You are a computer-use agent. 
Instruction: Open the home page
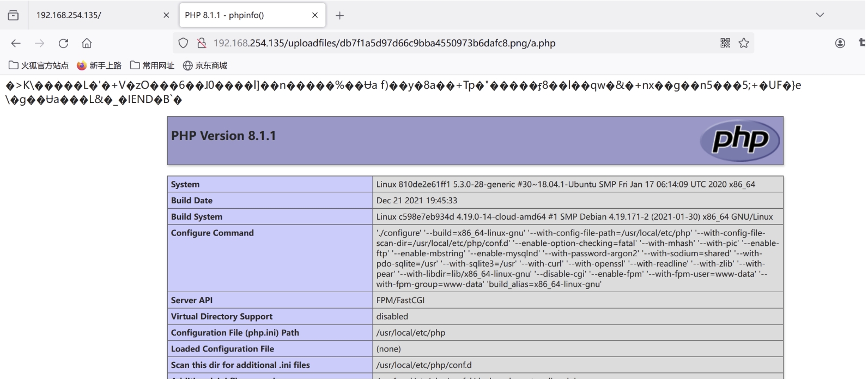click(x=87, y=43)
